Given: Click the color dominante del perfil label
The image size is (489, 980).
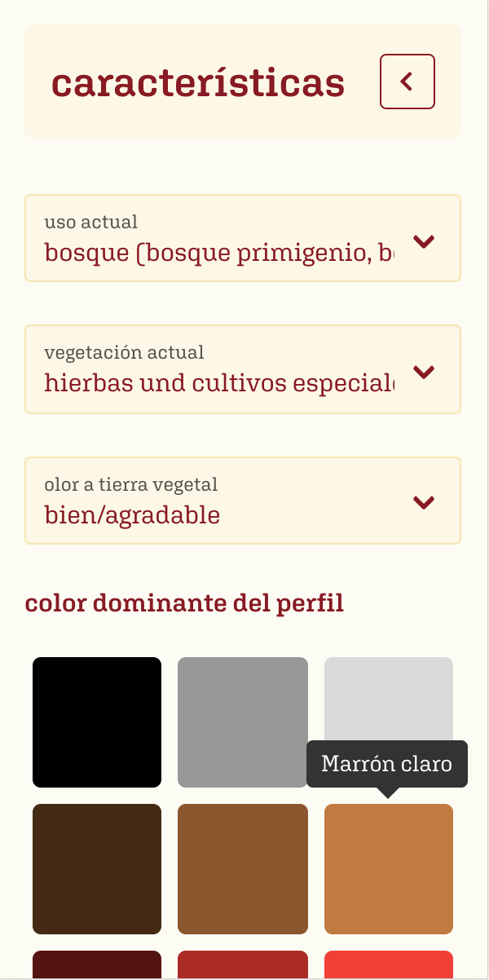Looking at the screenshot, I should click(x=184, y=603).
